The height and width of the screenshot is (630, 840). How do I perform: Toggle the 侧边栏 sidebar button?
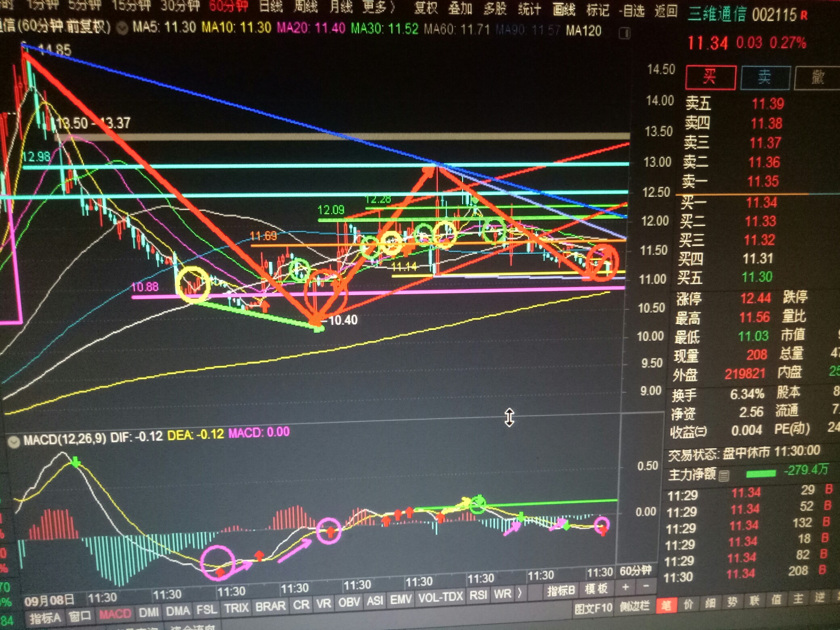point(634,606)
